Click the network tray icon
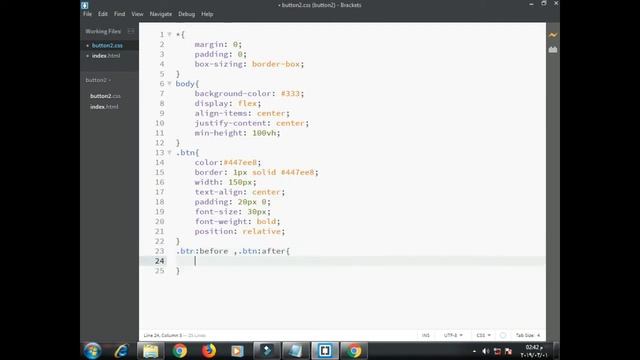 click(x=497, y=351)
